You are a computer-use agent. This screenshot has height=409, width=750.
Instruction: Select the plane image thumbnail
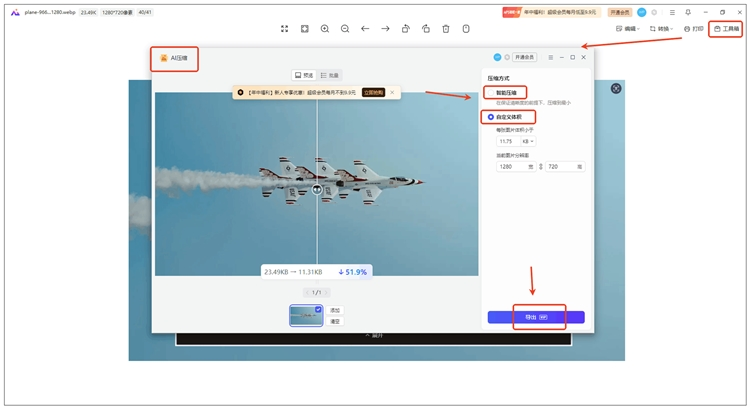[306, 316]
